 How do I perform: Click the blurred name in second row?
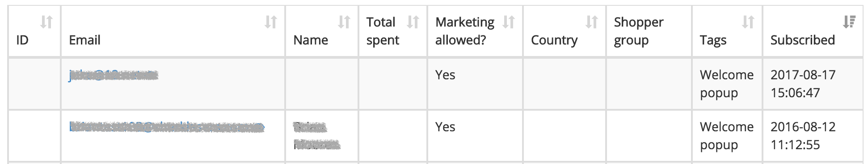click(x=317, y=136)
